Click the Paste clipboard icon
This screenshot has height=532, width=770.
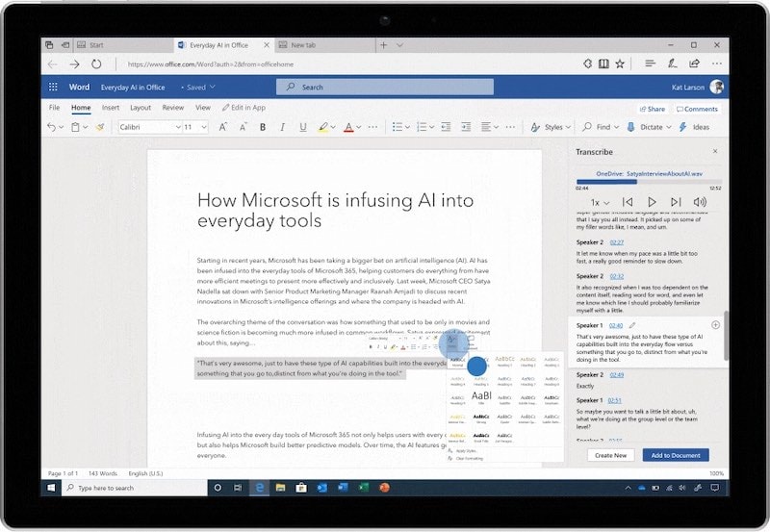pyautogui.click(x=76, y=127)
